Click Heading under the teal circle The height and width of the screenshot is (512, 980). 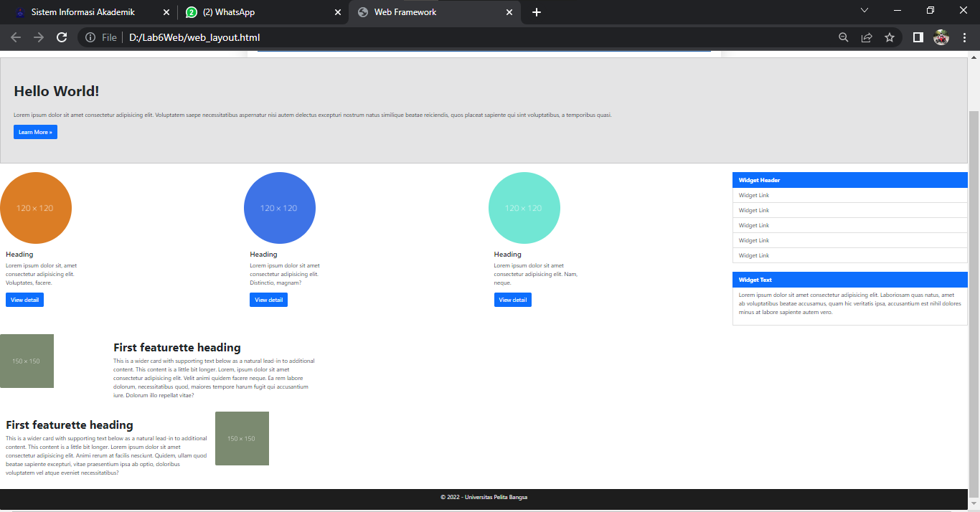pos(508,255)
